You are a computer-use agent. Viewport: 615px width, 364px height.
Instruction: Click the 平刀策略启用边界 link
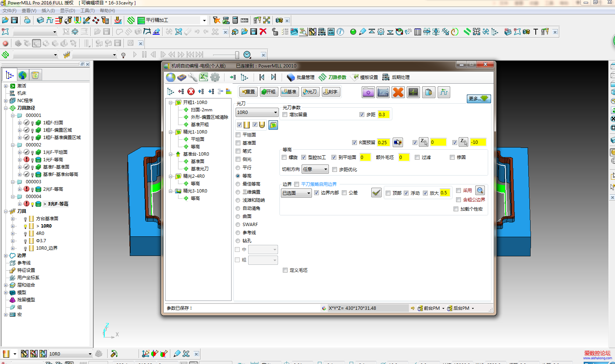[319, 184]
